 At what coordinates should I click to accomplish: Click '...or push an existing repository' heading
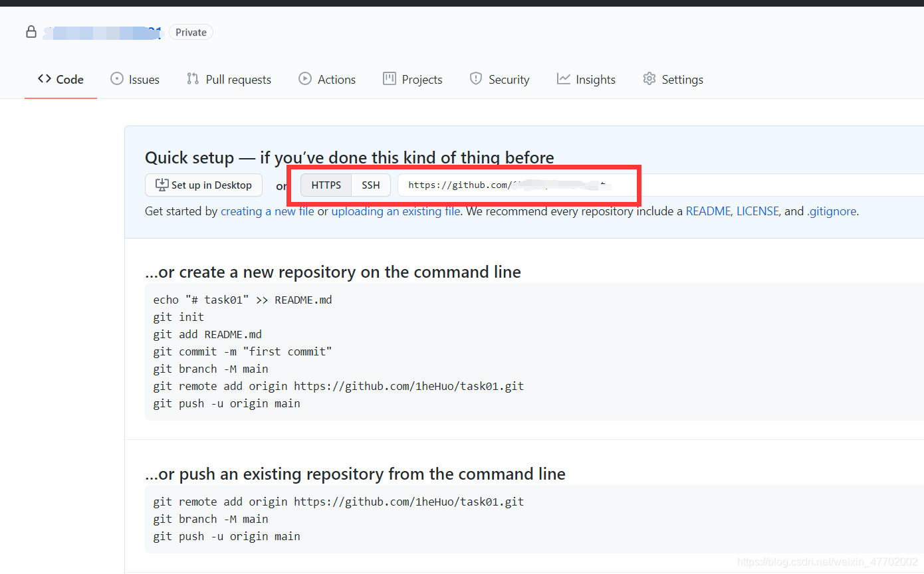coord(355,474)
